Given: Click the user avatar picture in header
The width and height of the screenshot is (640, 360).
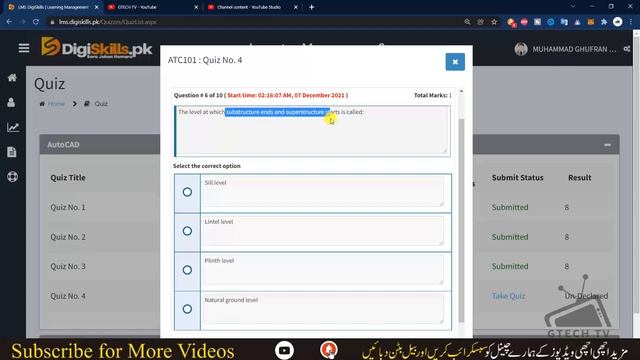Looking at the screenshot, I should pyautogui.click(x=521, y=49).
